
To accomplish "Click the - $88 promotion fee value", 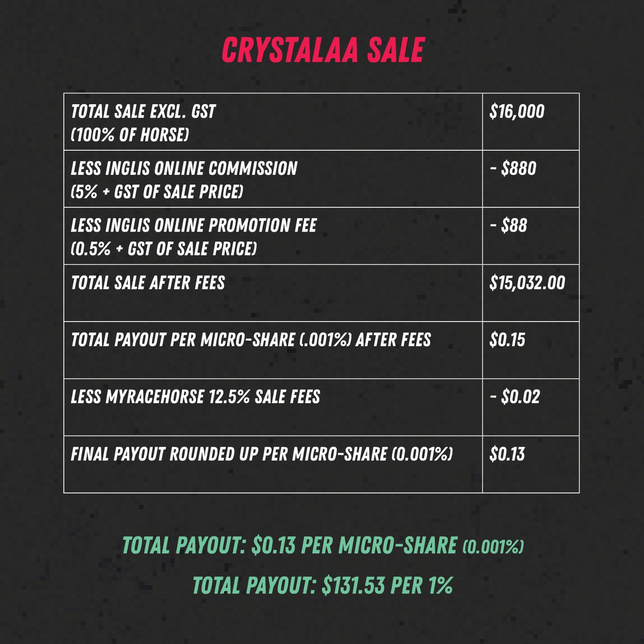I will click(x=508, y=226).
